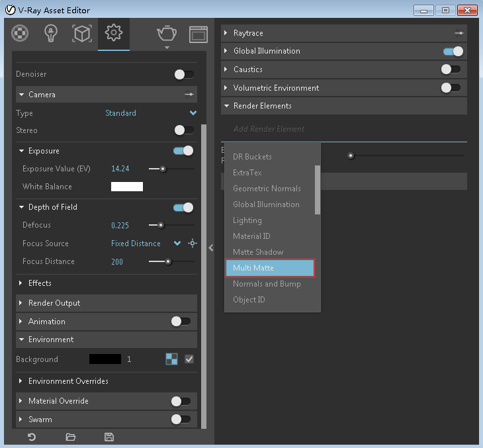Viewport: 483px width, 448px height.
Task: Uncheck the Background checkbox
Action: [189, 359]
